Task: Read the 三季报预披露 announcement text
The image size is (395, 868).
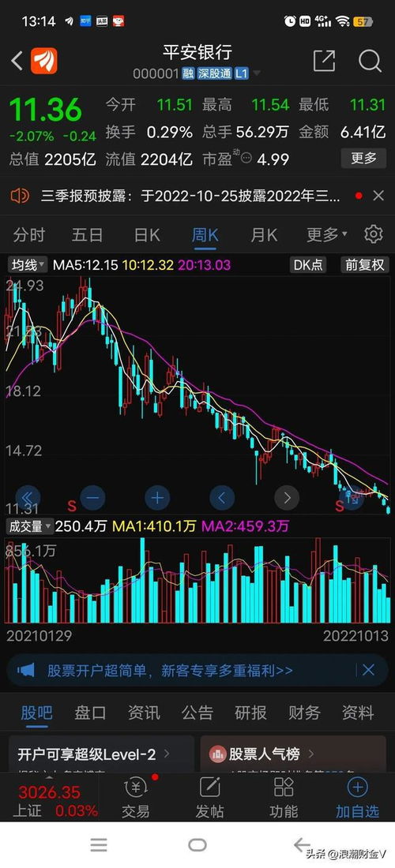Action: pyautogui.click(x=190, y=196)
